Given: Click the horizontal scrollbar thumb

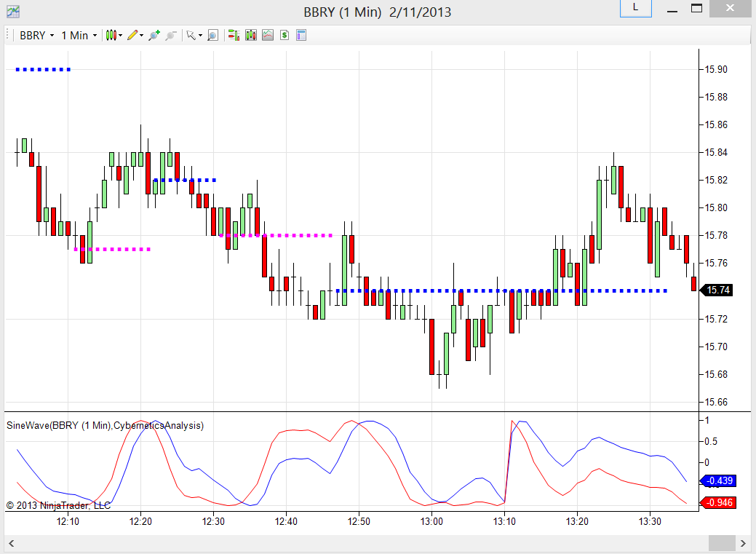Looking at the screenshot, I should coord(723,543).
